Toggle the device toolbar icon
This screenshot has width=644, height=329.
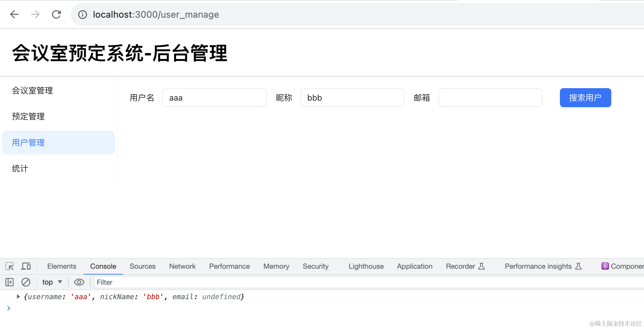coord(26,266)
